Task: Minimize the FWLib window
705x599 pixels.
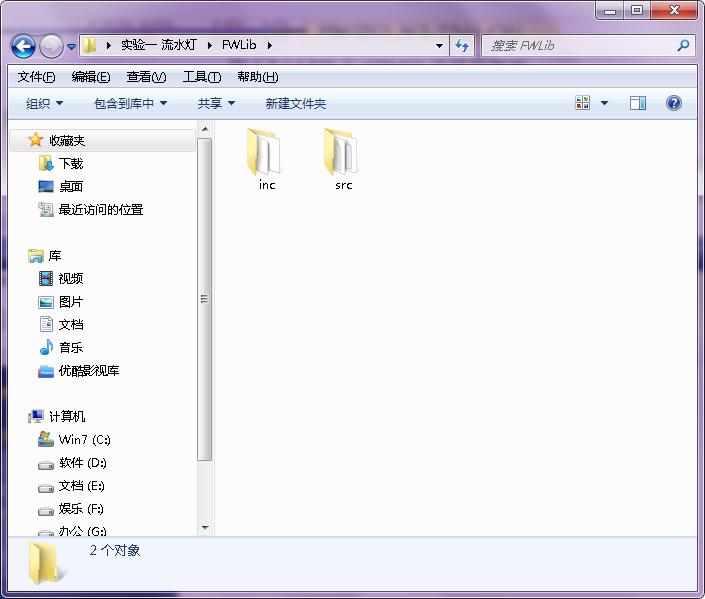Action: pyautogui.click(x=610, y=10)
